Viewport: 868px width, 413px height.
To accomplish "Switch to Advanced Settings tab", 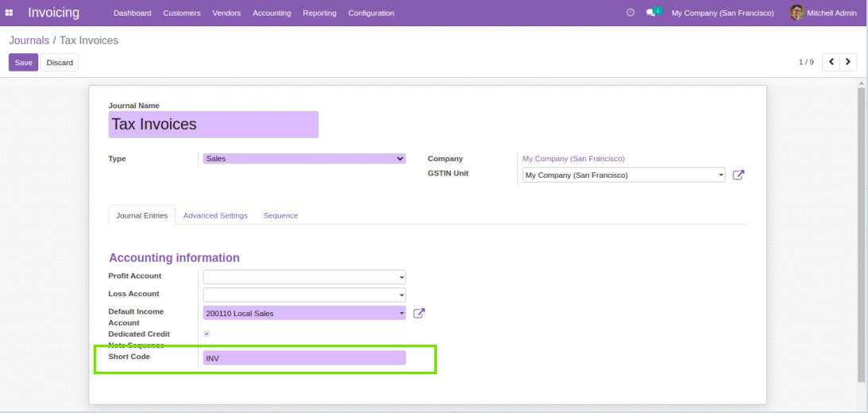I will pyautogui.click(x=215, y=215).
